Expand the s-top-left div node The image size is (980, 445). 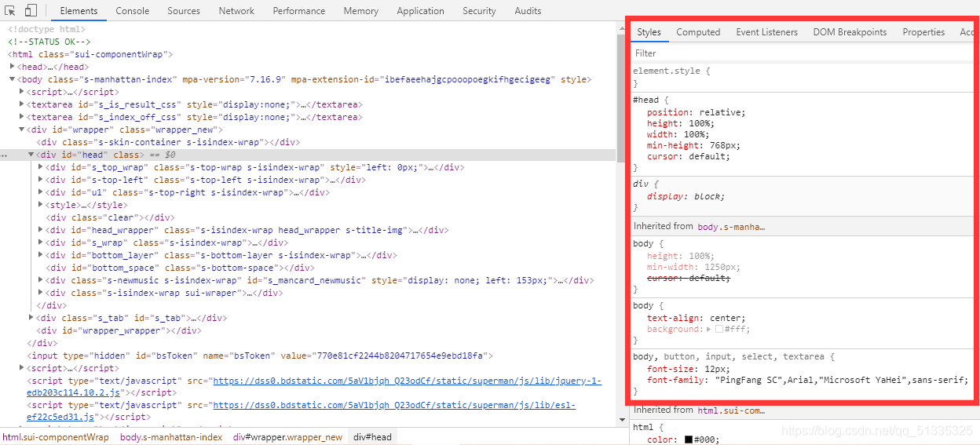(x=41, y=180)
